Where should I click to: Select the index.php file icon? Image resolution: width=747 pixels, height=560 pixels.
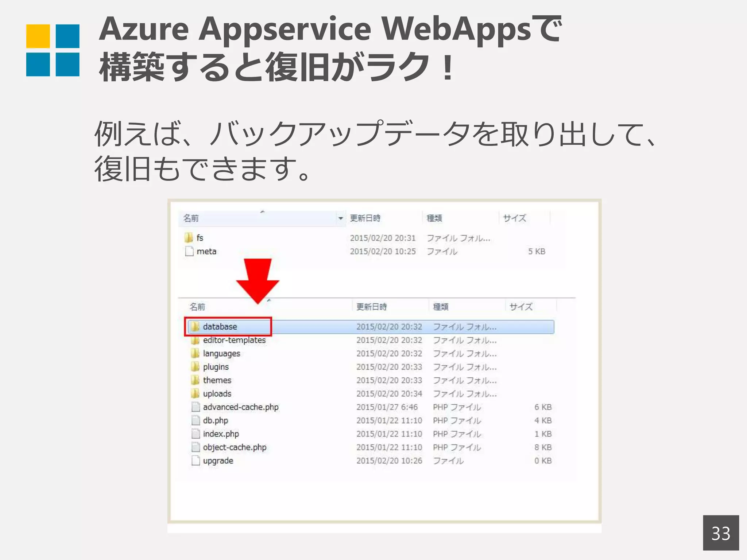196,434
